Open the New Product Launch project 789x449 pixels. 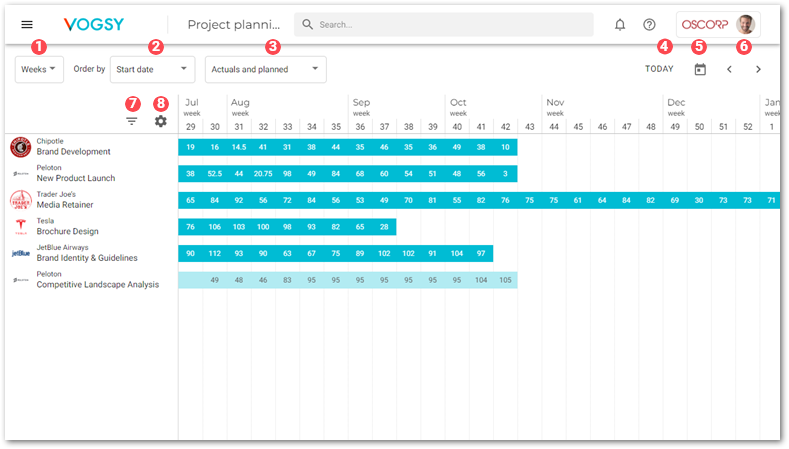[x=75, y=178]
